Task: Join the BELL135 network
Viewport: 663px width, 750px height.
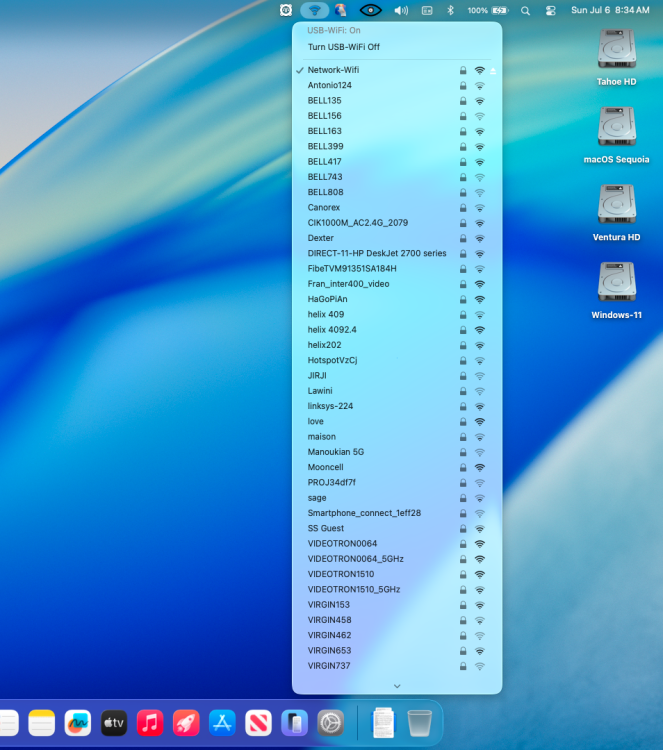Action: (397, 100)
